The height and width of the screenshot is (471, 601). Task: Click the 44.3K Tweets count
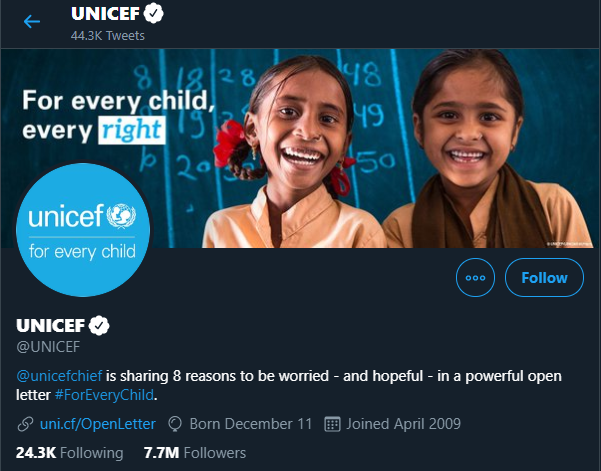(107, 36)
